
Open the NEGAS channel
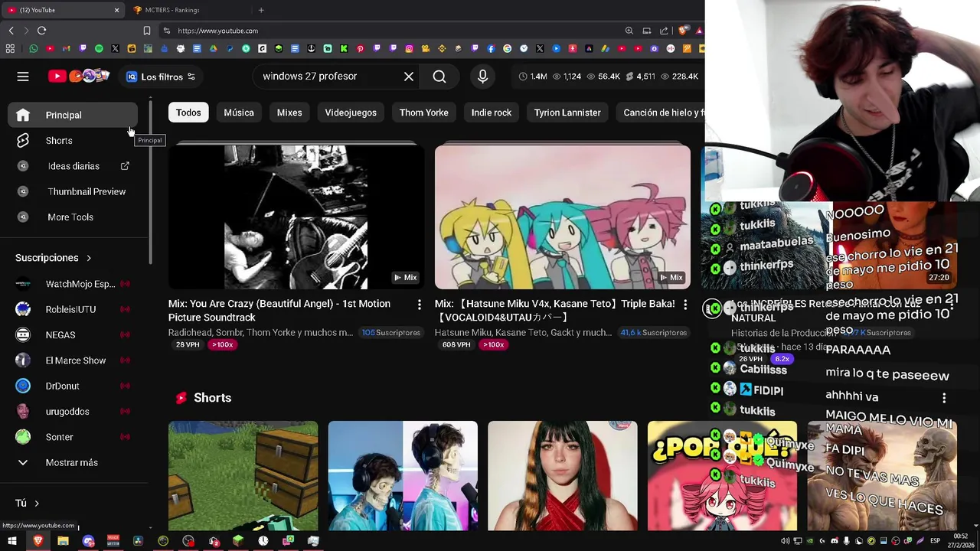pyautogui.click(x=73, y=335)
